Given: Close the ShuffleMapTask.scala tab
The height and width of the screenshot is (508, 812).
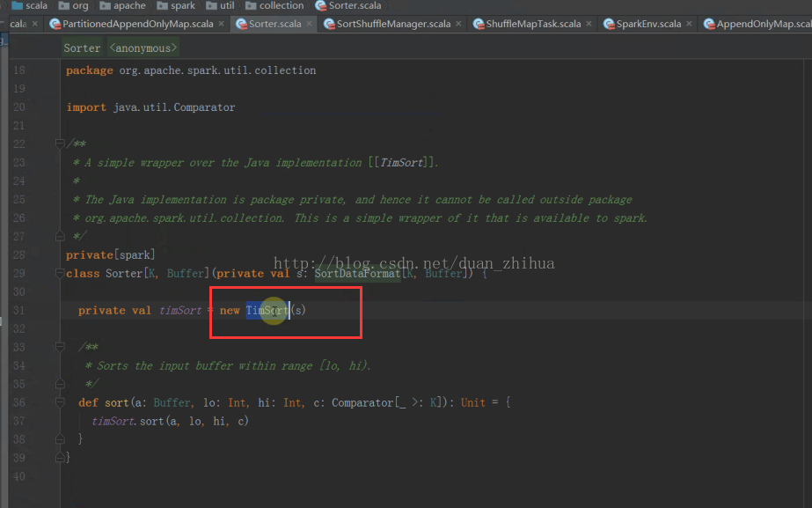Looking at the screenshot, I should click(x=589, y=24).
